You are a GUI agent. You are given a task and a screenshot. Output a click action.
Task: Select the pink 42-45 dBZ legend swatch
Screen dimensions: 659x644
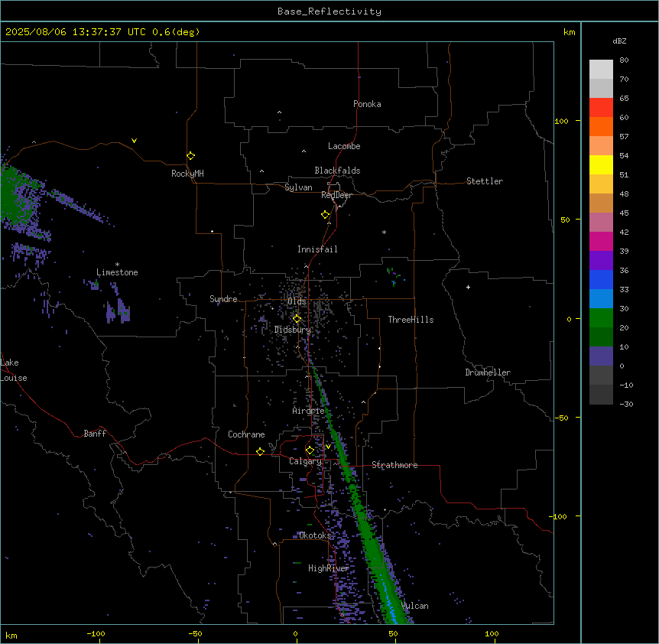[601, 222]
